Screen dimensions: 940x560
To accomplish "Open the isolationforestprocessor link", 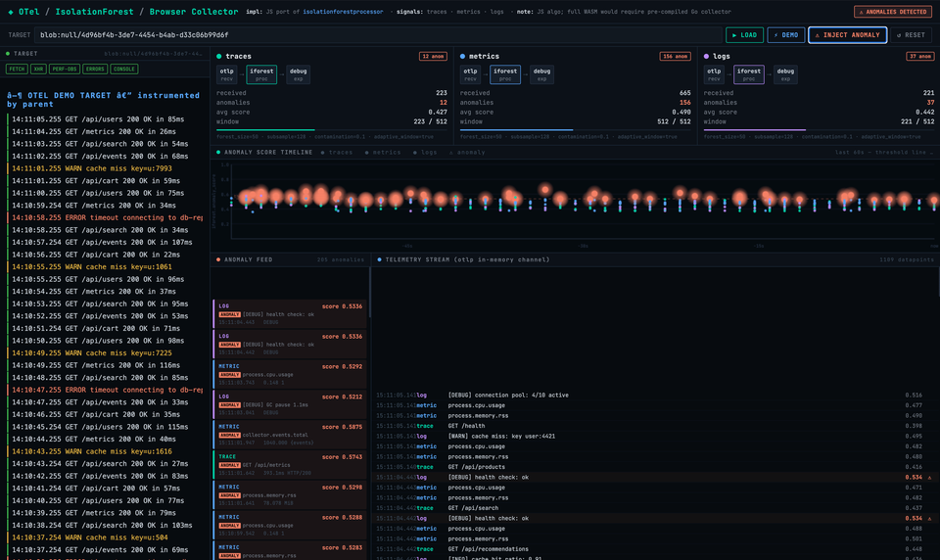I will point(343,12).
